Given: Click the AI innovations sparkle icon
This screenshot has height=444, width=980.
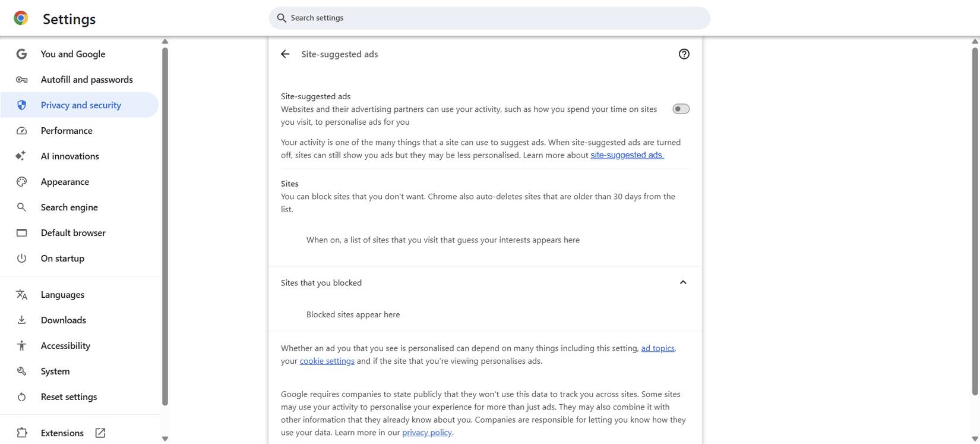Looking at the screenshot, I should pyautogui.click(x=21, y=156).
